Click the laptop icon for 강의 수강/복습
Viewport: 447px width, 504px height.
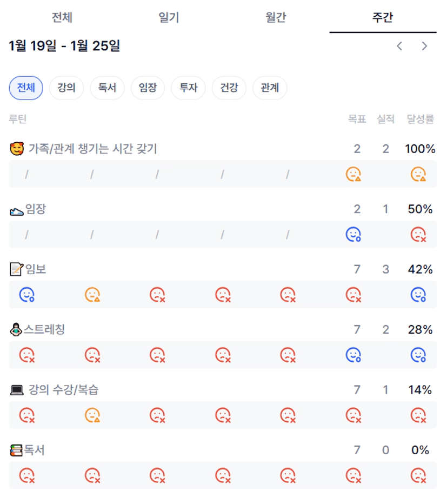click(x=17, y=390)
